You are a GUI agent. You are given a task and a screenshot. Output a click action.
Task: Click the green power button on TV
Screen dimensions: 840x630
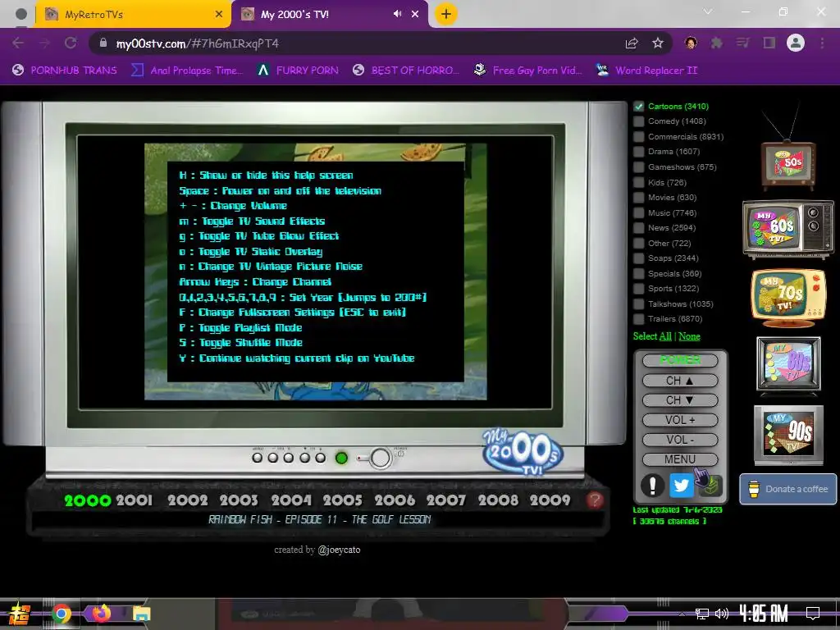(x=341, y=458)
